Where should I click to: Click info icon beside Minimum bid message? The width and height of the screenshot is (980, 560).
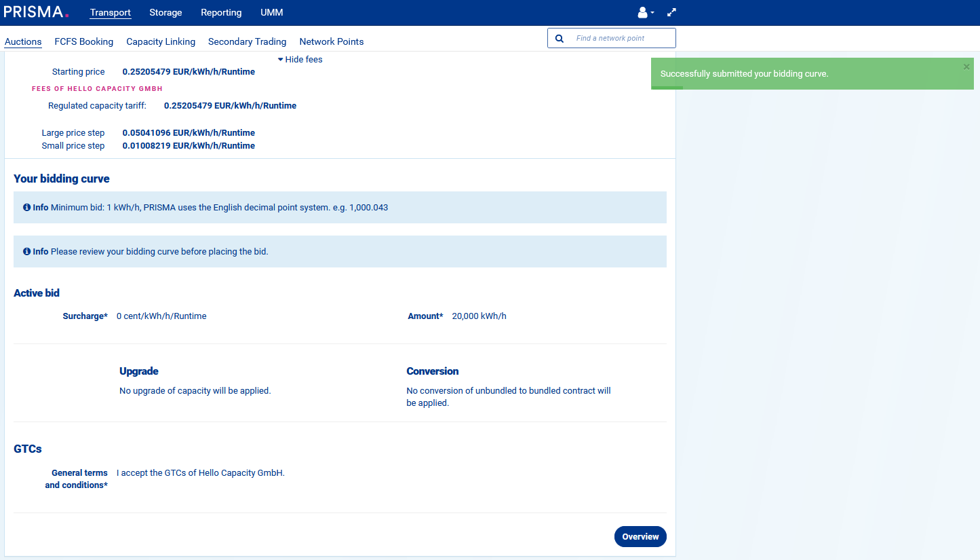point(26,208)
